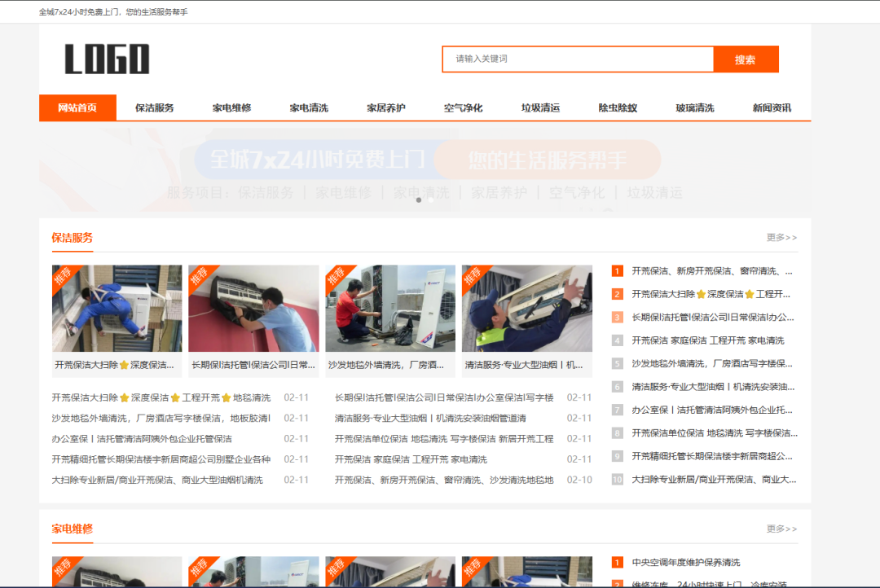This screenshot has width=880, height=588.
Task: Open article 沙发地毯外墙清洗，厂房酒店写字楼保洁 in list
Action: (161, 418)
